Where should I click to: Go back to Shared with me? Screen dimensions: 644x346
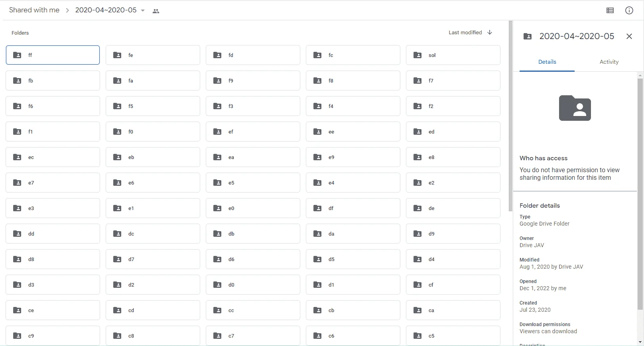(x=34, y=10)
